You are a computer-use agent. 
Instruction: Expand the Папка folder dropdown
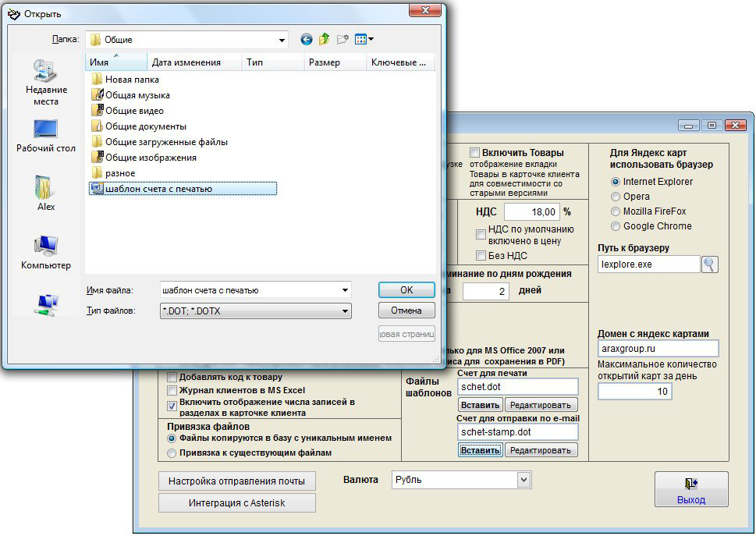pyautogui.click(x=282, y=40)
